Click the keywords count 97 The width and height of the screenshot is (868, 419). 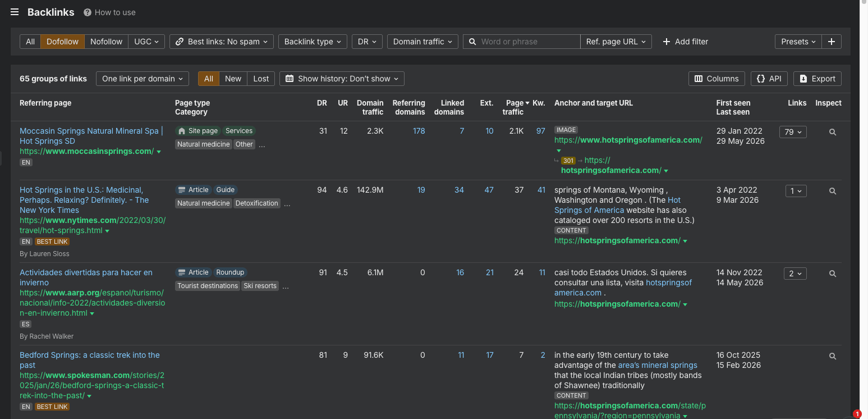point(541,131)
